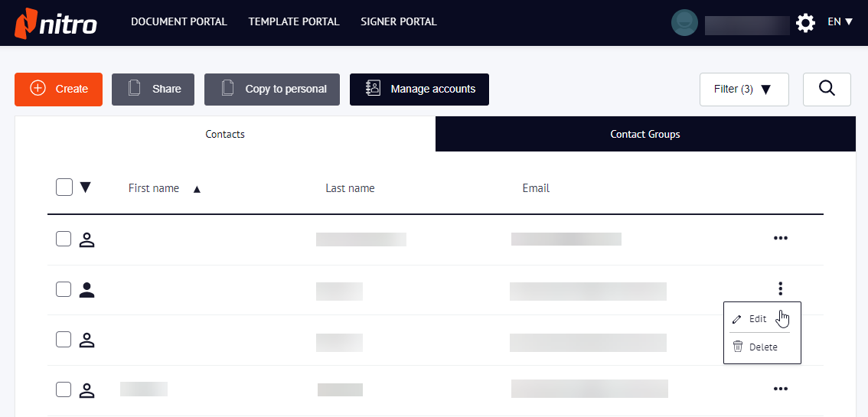Click the user avatar icon
Image resolution: width=868 pixels, height=417 pixels.
(x=684, y=23)
